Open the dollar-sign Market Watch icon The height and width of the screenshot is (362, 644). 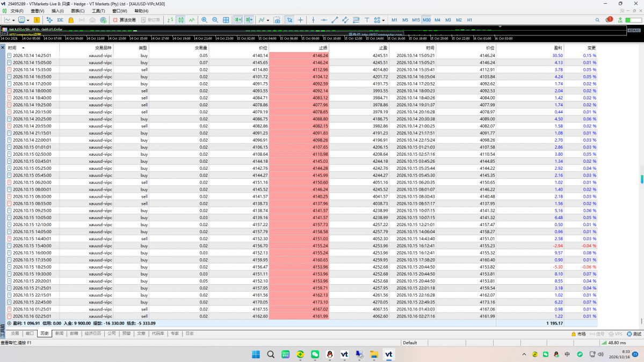pyautogui.click(x=37, y=20)
